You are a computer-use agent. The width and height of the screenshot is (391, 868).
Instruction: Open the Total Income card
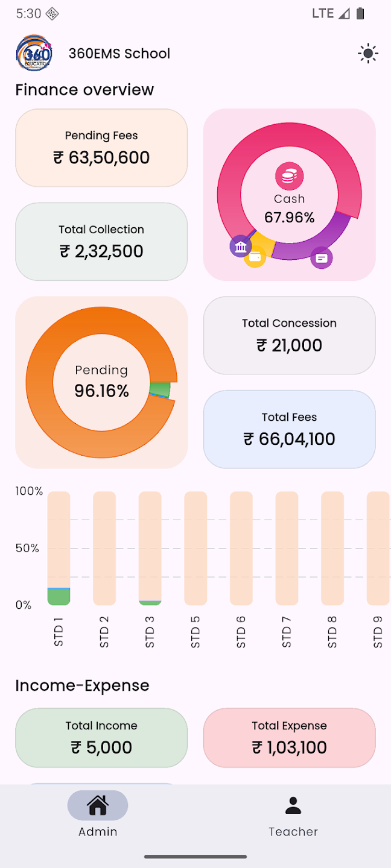(x=101, y=738)
